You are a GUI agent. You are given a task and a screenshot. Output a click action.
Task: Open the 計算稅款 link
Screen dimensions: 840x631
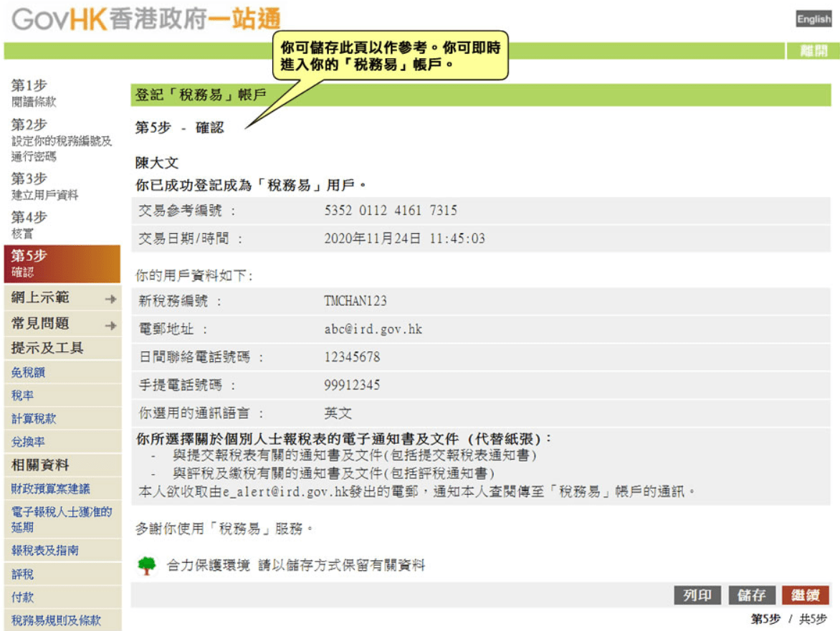pos(34,419)
